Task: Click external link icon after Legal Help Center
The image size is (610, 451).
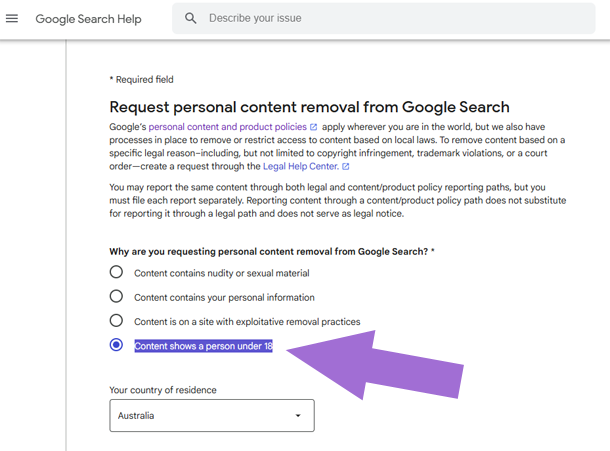Action: [x=345, y=167]
